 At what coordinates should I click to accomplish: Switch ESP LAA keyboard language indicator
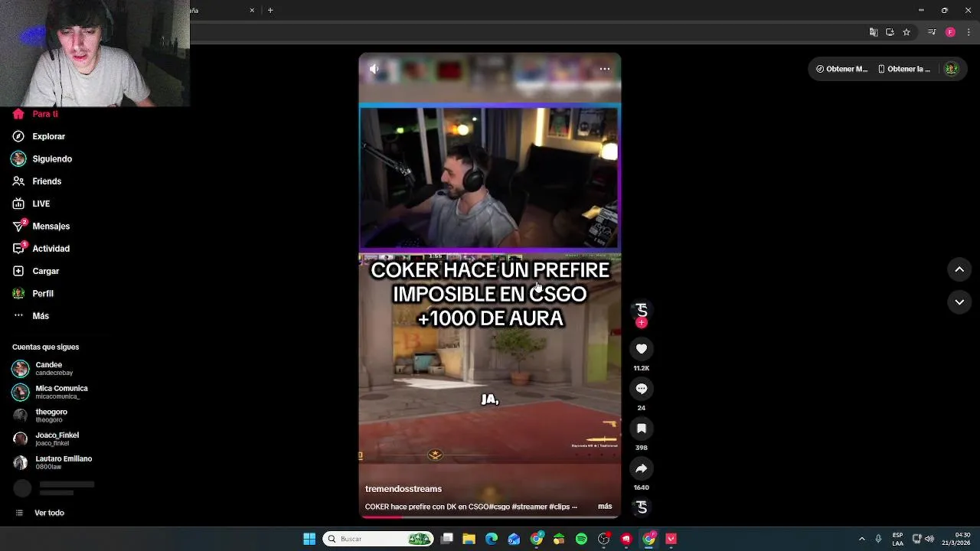pyautogui.click(x=897, y=539)
